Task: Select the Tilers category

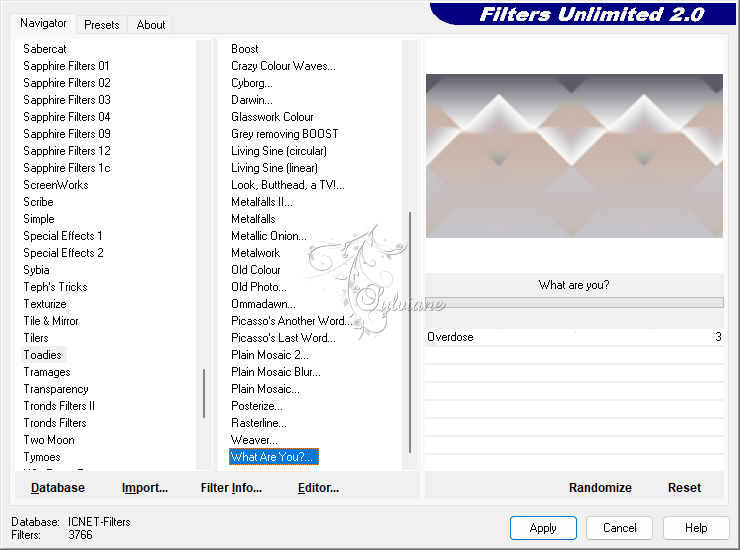Action: point(36,338)
